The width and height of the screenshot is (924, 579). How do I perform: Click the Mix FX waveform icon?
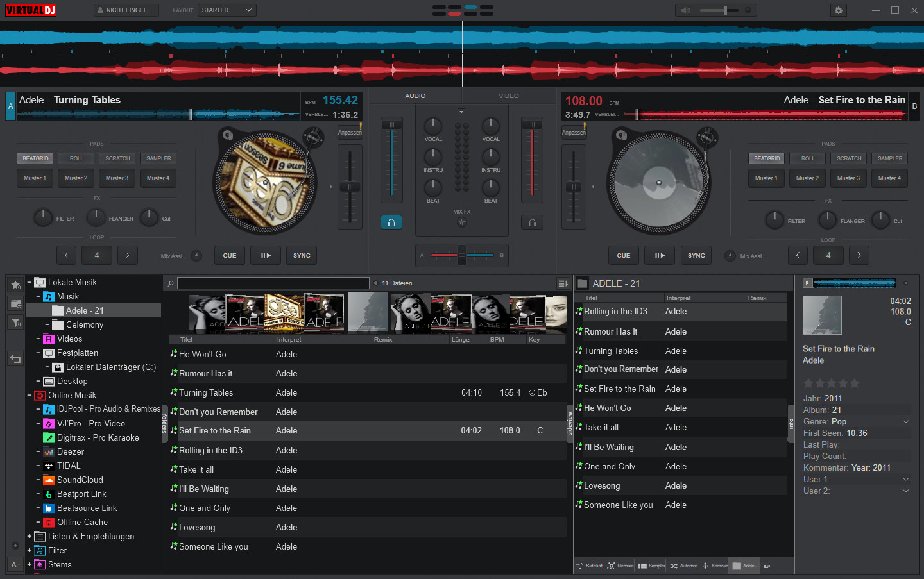(x=462, y=222)
